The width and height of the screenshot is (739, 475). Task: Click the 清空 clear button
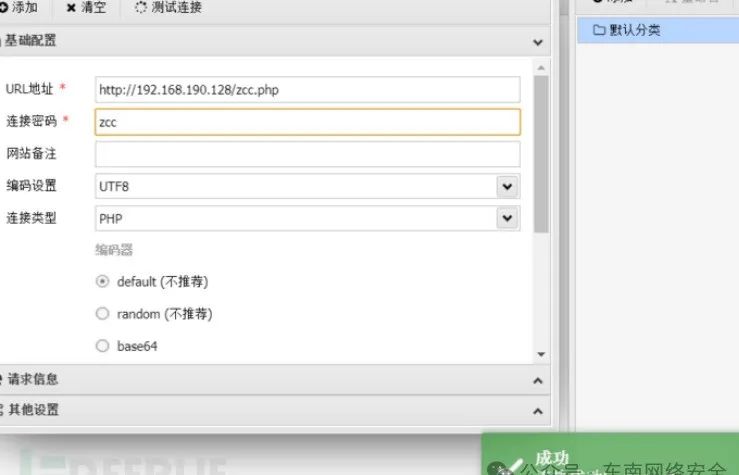pos(87,7)
